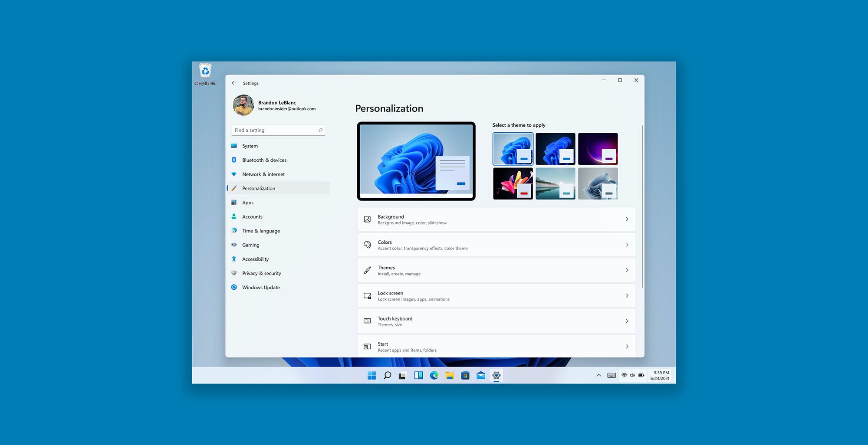The width and height of the screenshot is (868, 445).
Task: Open Microsoft Edge from the taskbar
Action: 434,375
